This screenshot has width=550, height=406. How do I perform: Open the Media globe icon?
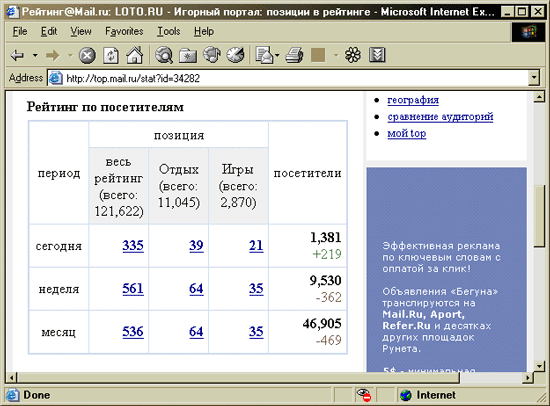coord(212,55)
